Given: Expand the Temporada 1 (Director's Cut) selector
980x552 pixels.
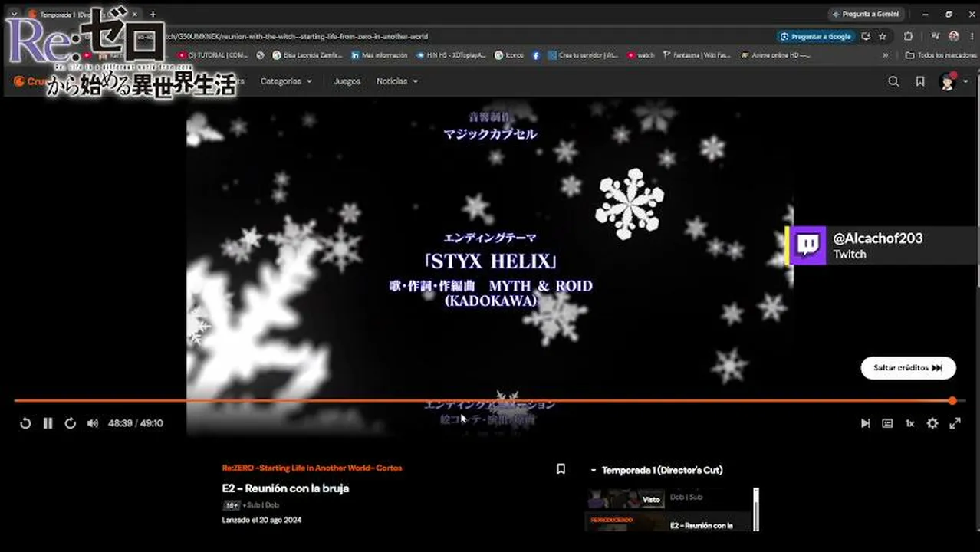Looking at the screenshot, I should (656, 470).
